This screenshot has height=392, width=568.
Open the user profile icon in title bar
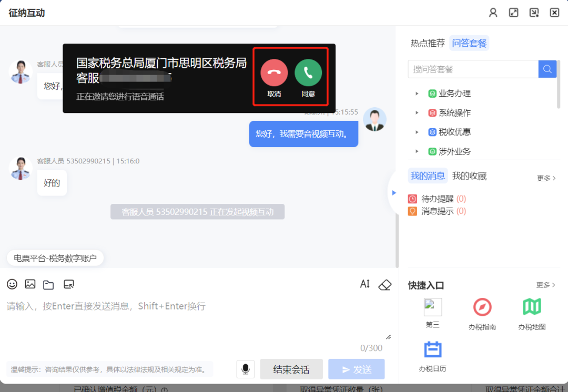(x=493, y=13)
